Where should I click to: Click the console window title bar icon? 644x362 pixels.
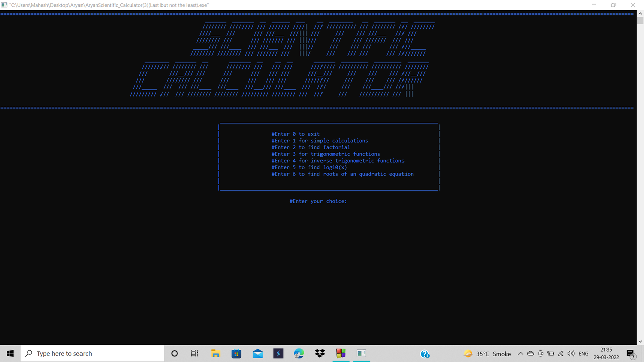4,5
